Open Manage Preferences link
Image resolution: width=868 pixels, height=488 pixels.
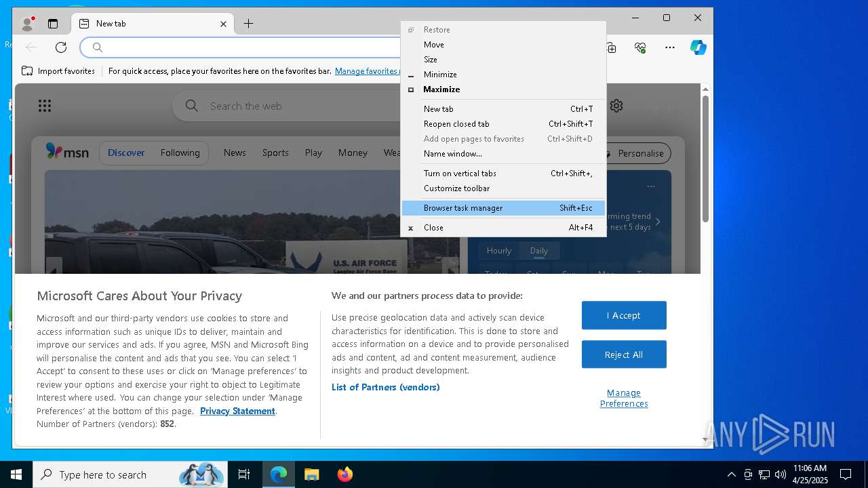[x=624, y=398]
